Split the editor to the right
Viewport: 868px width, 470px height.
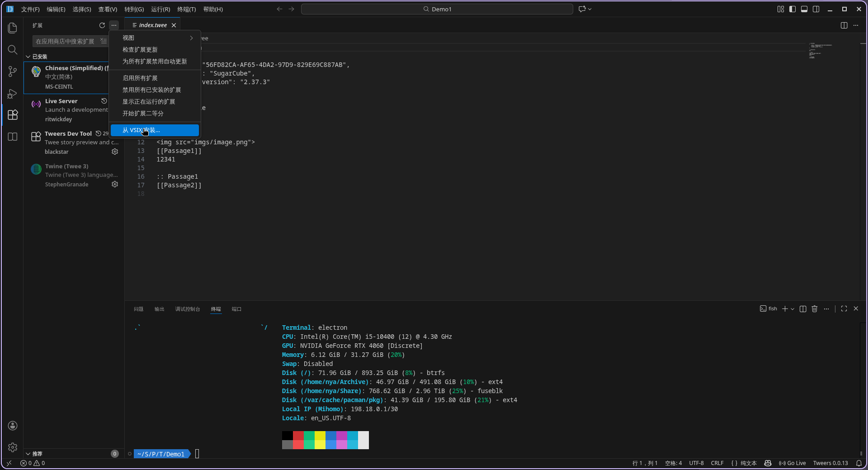tap(844, 25)
